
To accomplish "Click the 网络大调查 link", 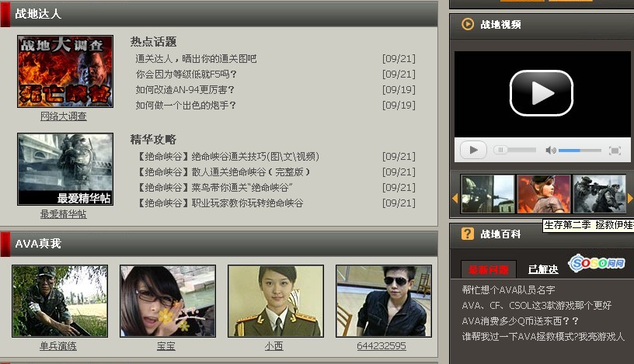I will click(64, 116).
